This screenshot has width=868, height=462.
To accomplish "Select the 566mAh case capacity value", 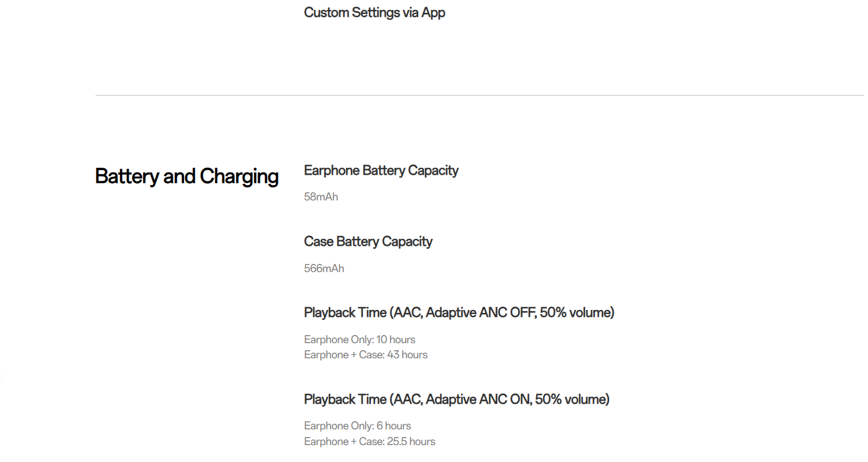I will [x=324, y=269].
